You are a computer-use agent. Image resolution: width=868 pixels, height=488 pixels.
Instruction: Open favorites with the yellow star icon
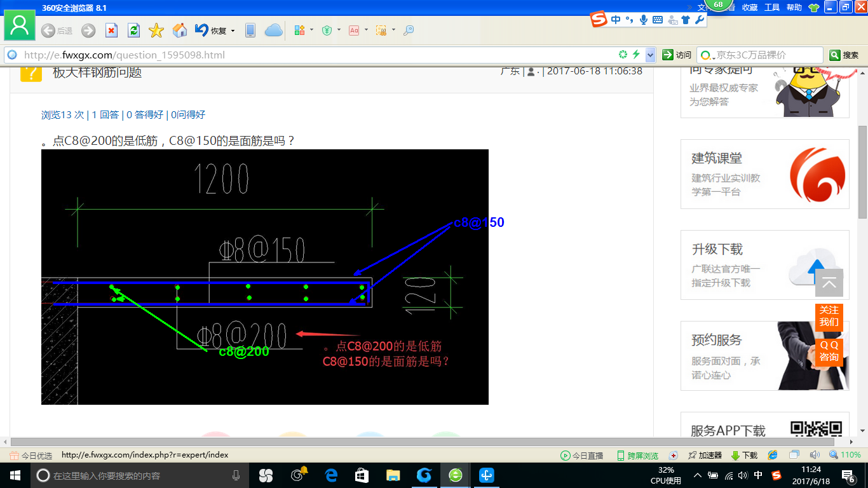coord(156,30)
